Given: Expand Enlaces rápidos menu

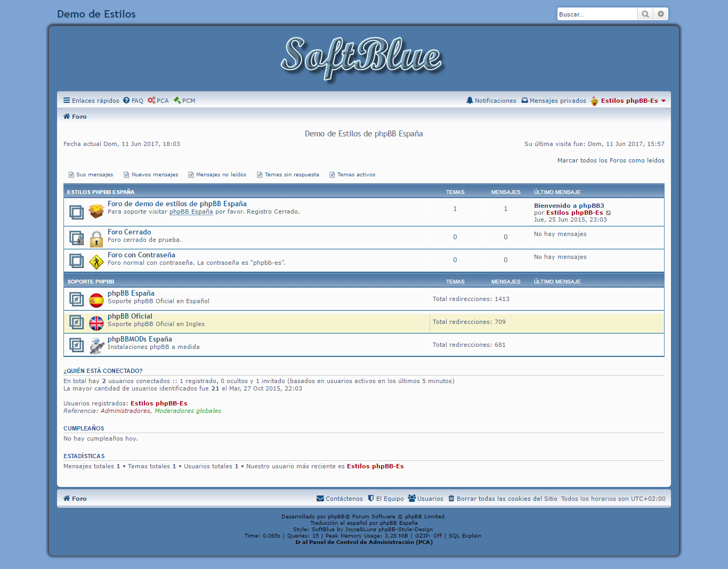Looking at the screenshot, I should pos(91,100).
